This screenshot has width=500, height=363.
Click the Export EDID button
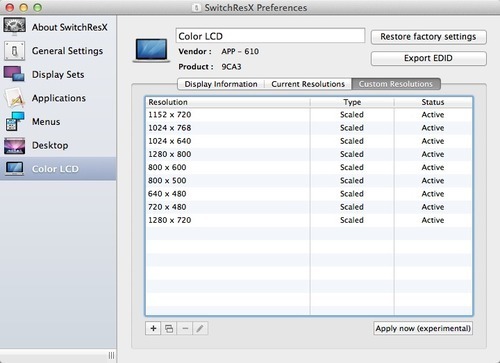point(428,58)
